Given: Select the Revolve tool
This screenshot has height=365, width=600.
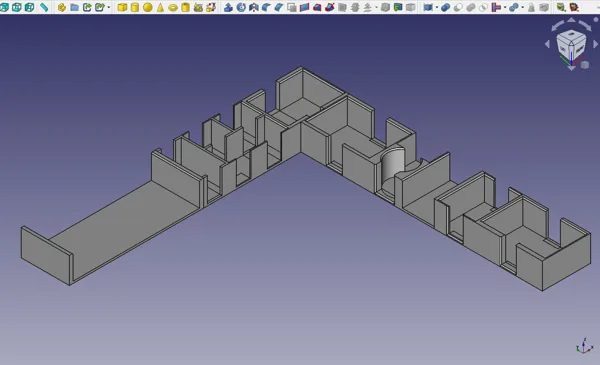Looking at the screenshot, I should pyautogui.click(x=241, y=7).
